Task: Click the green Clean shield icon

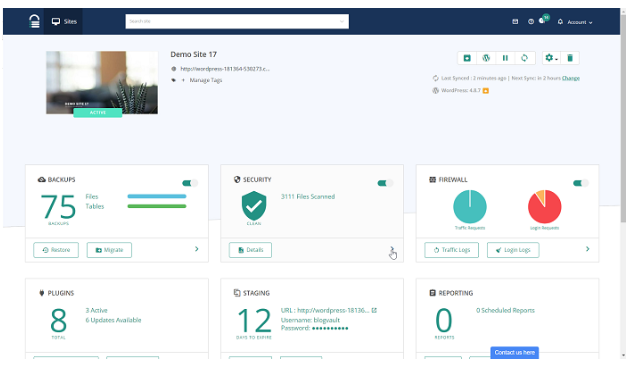Action: [254, 206]
